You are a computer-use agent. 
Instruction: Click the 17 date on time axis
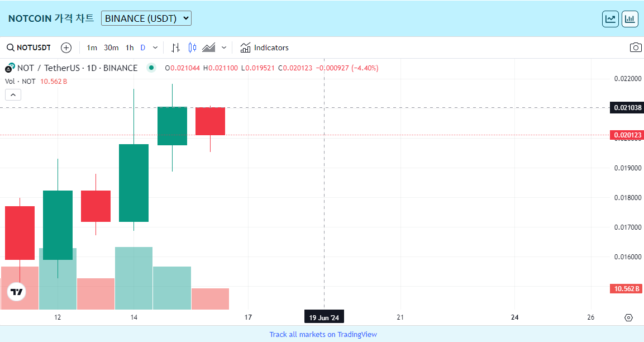coord(248,317)
